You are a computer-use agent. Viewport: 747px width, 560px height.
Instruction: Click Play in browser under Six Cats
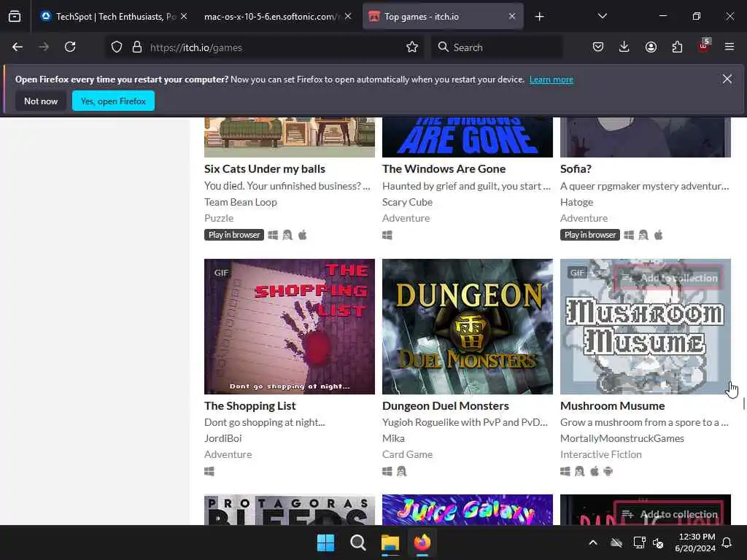point(234,235)
